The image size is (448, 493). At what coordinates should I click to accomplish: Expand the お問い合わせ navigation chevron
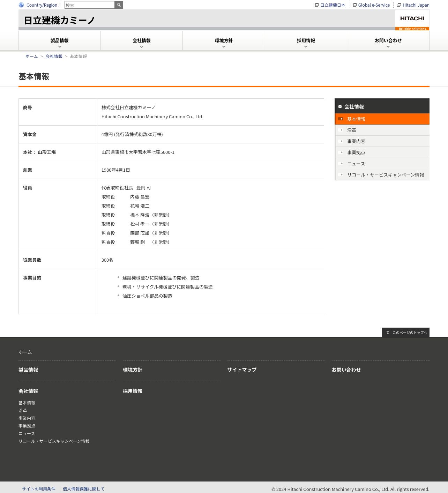tap(388, 47)
